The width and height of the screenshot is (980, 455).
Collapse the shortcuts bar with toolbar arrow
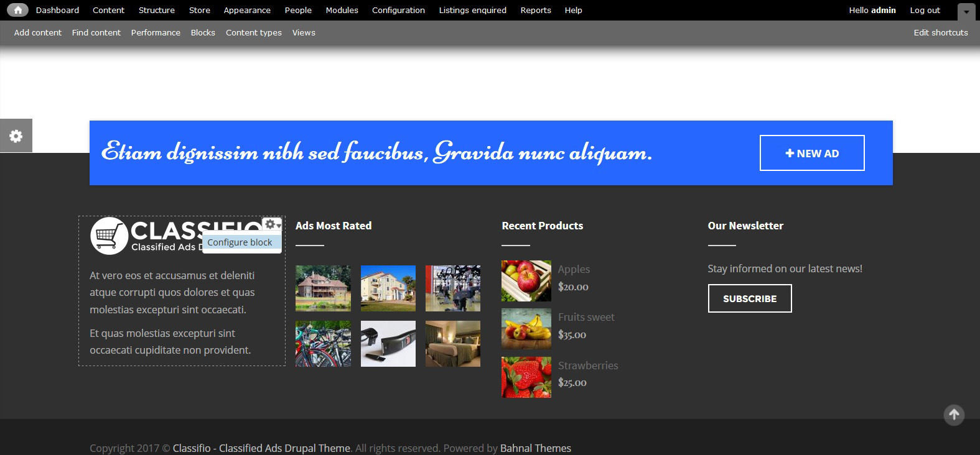pos(966,11)
